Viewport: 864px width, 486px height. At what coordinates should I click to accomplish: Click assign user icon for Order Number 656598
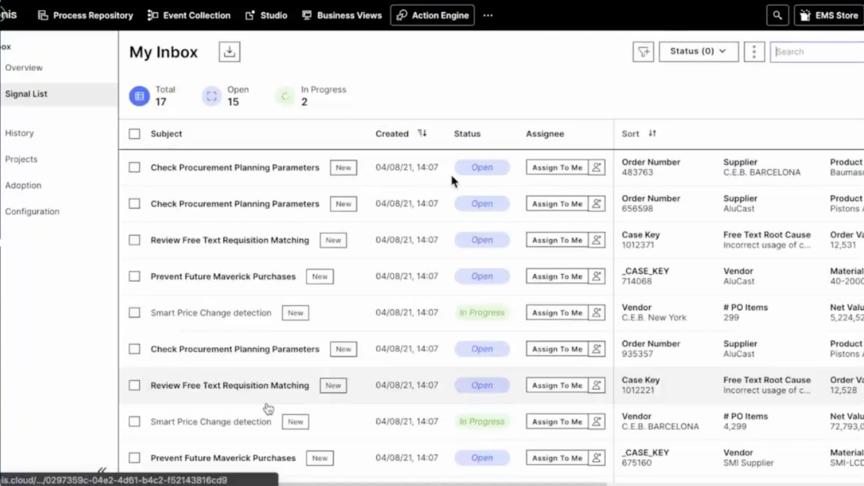(x=597, y=204)
